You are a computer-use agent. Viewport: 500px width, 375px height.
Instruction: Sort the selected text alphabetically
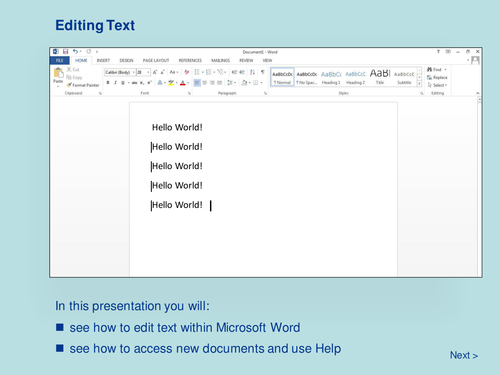253,72
